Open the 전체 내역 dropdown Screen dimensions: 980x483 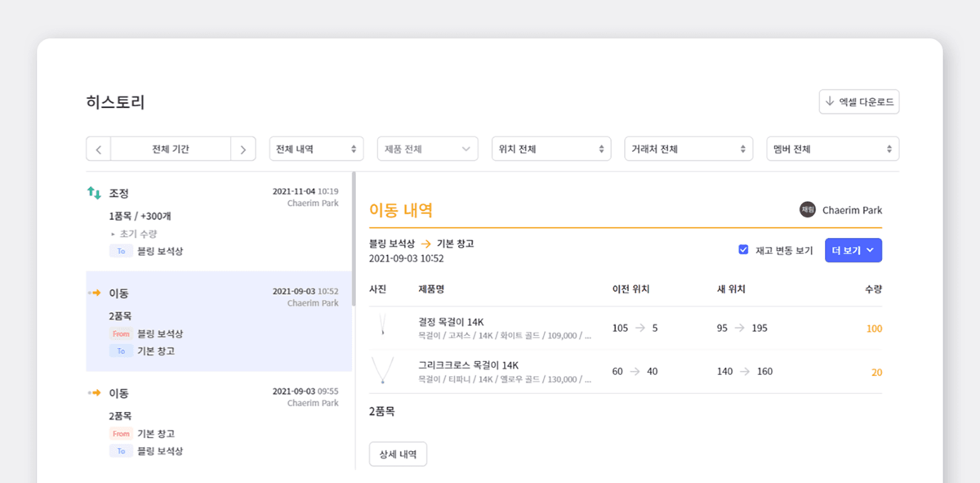click(316, 150)
